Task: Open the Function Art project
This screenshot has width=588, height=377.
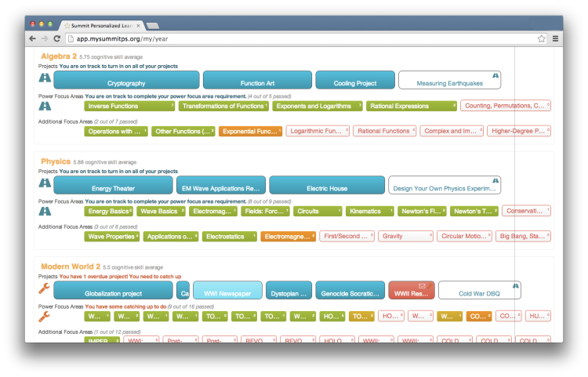Action: coord(256,81)
